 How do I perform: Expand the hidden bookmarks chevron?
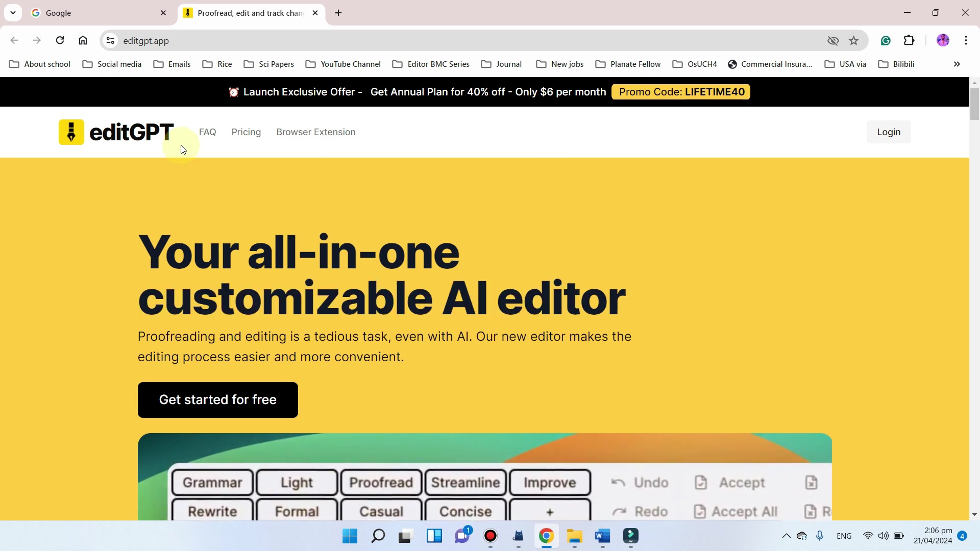pos(957,64)
